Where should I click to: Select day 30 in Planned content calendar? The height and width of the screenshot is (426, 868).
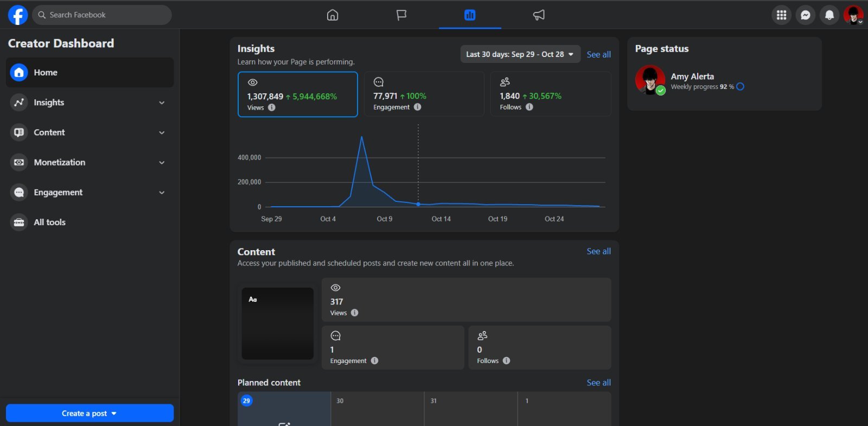point(378,409)
